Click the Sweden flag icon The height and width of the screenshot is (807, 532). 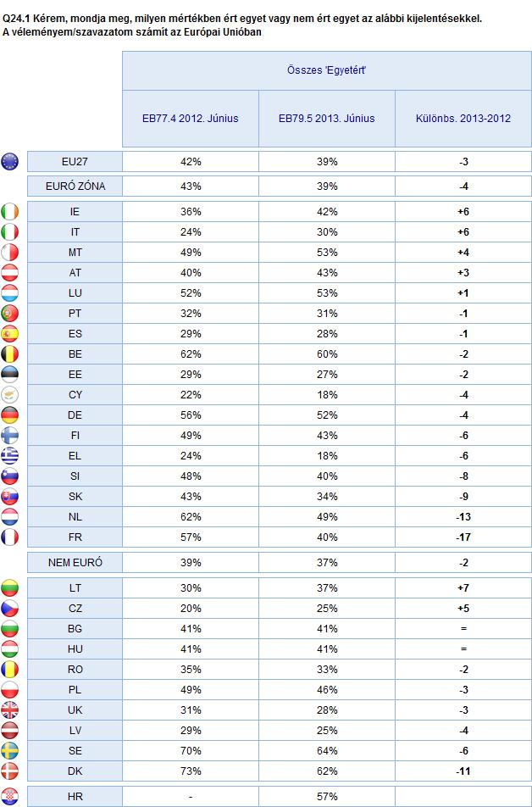10,751
